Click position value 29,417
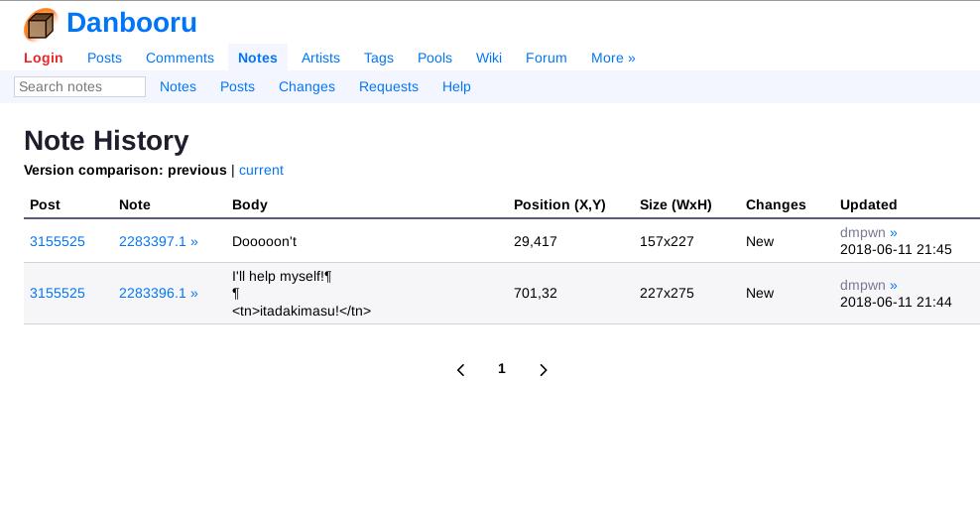The height and width of the screenshot is (514, 980). pos(535,241)
